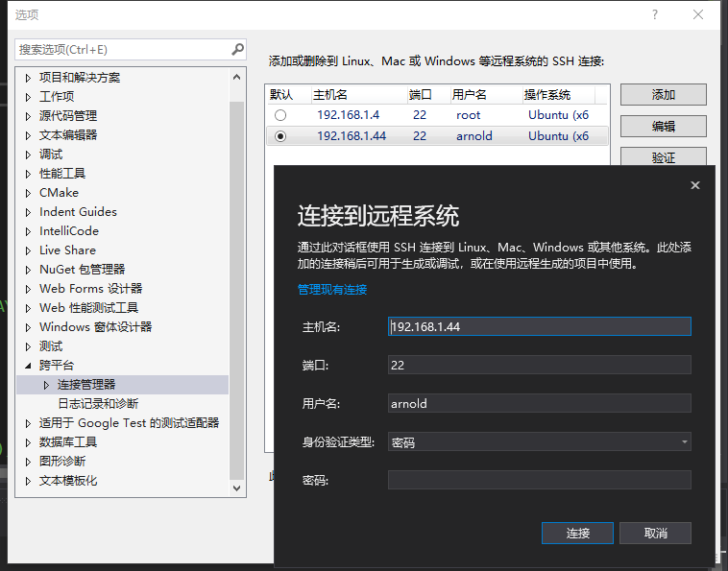Select 数据库工具 tree item
The image size is (728, 571).
68,442
